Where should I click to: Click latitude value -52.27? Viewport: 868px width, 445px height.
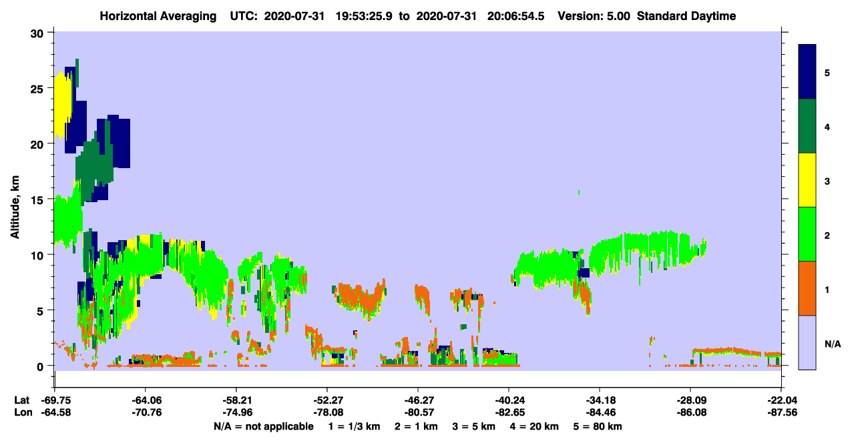[x=327, y=400]
